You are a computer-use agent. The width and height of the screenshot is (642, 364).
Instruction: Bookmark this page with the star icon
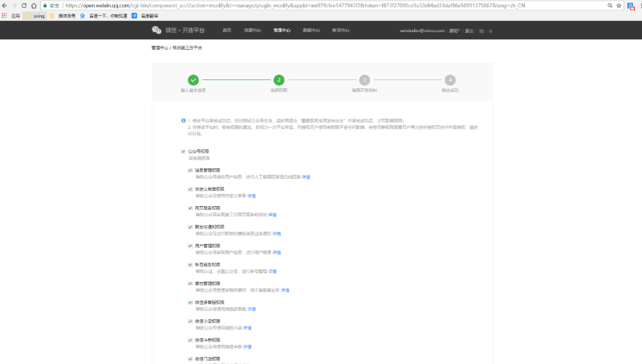tap(619, 6)
